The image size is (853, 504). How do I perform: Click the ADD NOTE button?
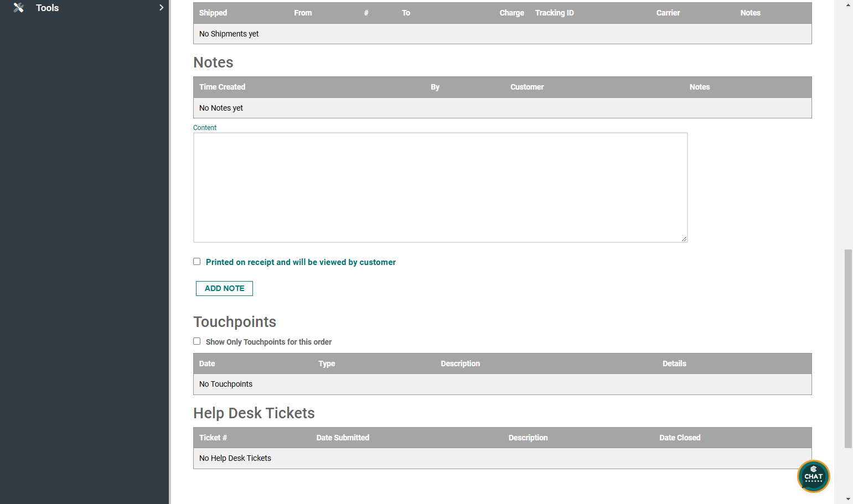(224, 288)
